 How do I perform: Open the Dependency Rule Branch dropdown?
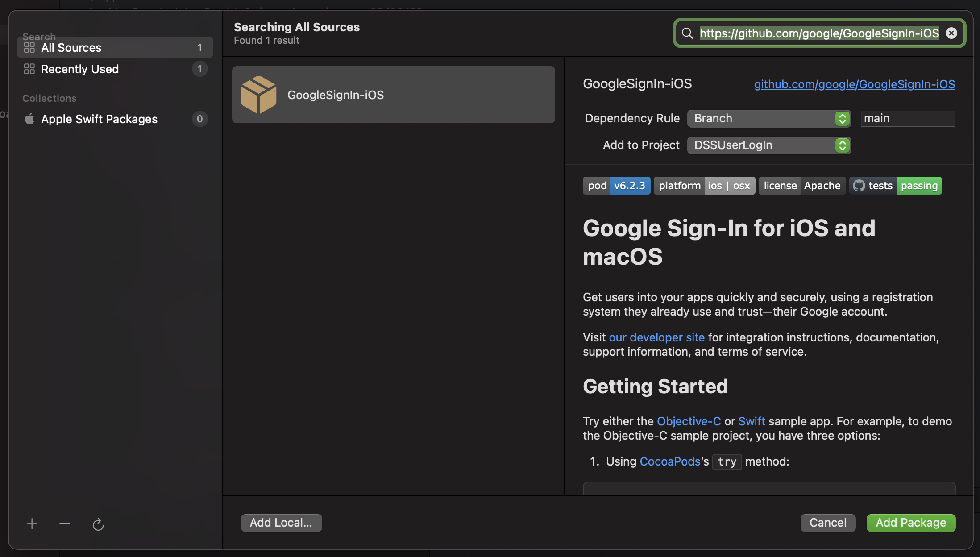click(769, 118)
